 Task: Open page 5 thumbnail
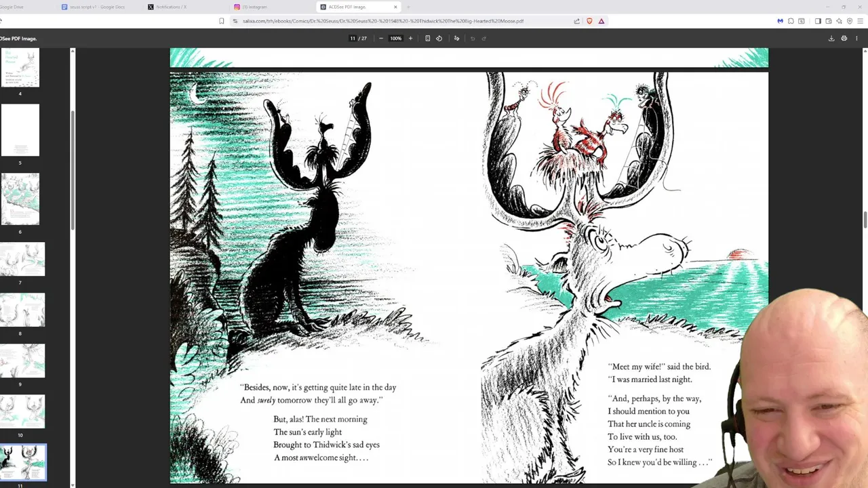(x=20, y=130)
